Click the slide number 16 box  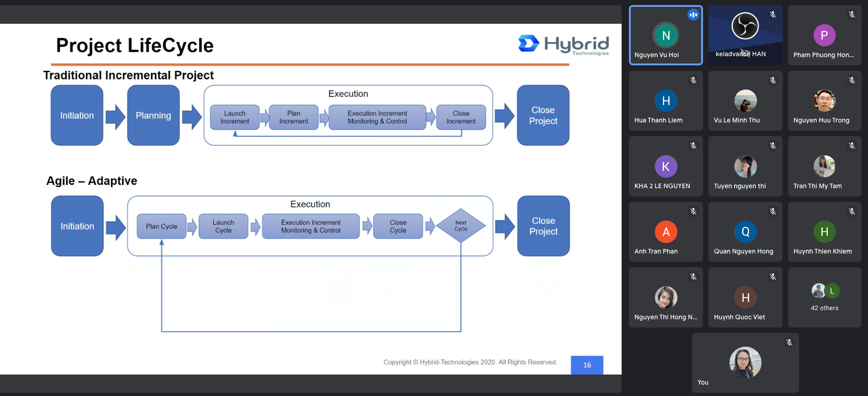pyautogui.click(x=587, y=365)
